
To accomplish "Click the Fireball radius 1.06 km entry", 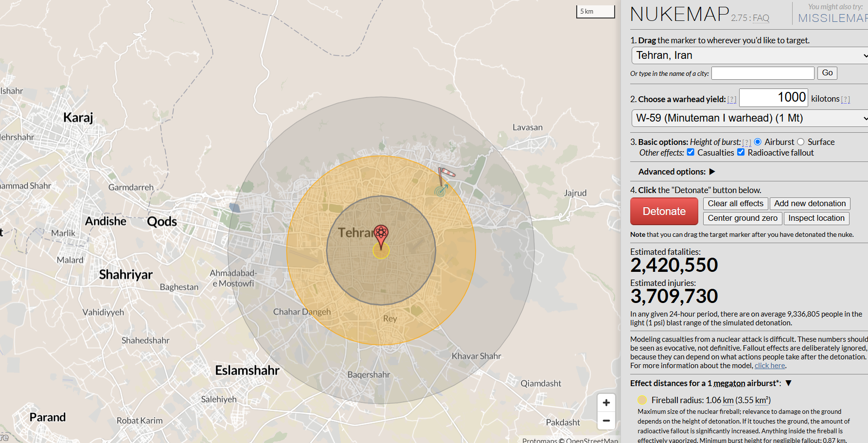I will [x=711, y=400].
